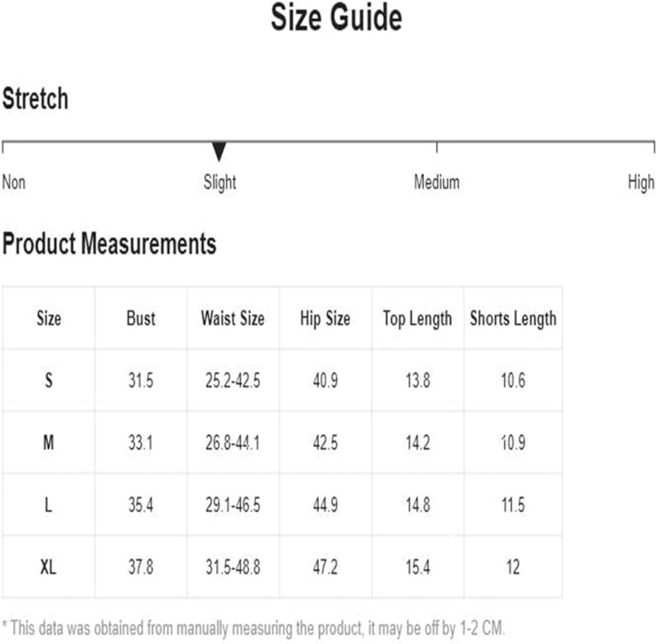Click the Shorts Length column header
Viewport: 657px width, 644px height.
click(x=514, y=319)
